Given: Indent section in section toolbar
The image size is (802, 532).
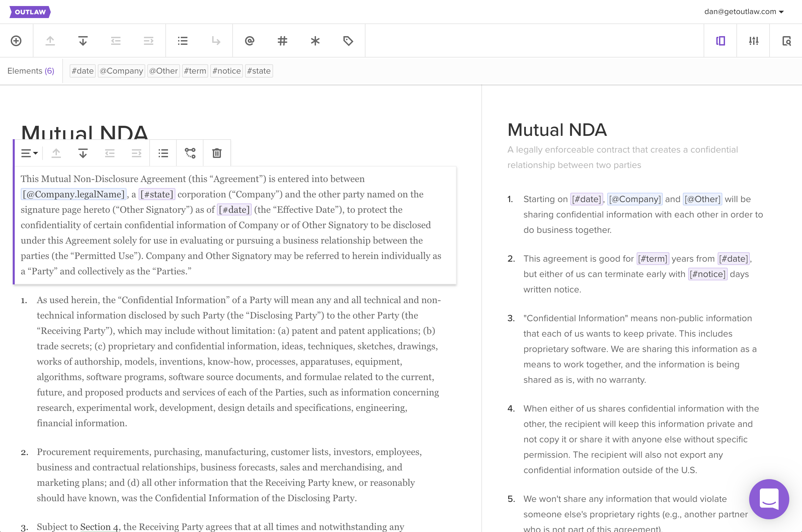Looking at the screenshot, I should [x=137, y=153].
